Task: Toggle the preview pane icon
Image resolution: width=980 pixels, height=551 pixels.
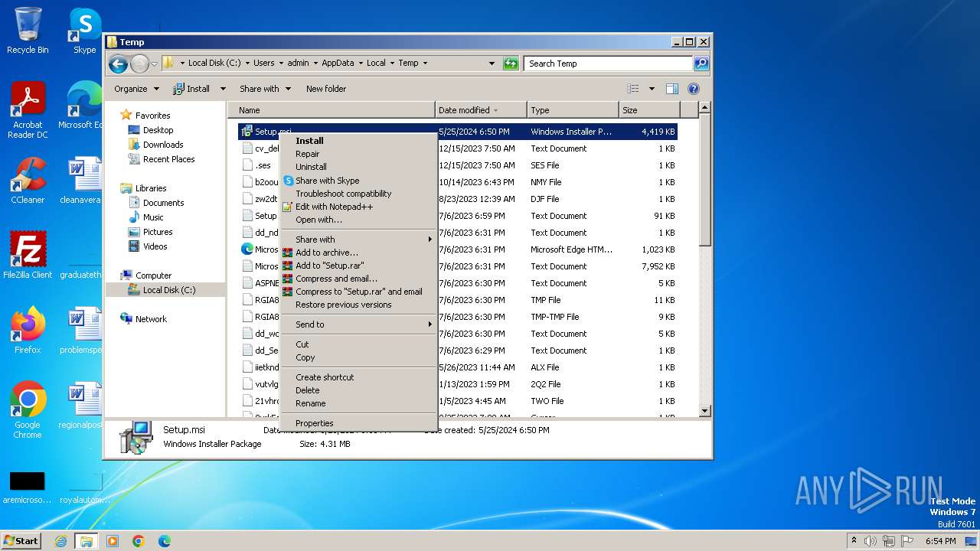Action: coord(671,89)
